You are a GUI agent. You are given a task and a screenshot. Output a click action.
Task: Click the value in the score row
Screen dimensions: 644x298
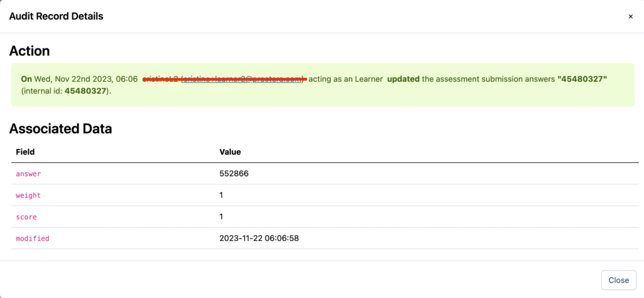click(221, 217)
